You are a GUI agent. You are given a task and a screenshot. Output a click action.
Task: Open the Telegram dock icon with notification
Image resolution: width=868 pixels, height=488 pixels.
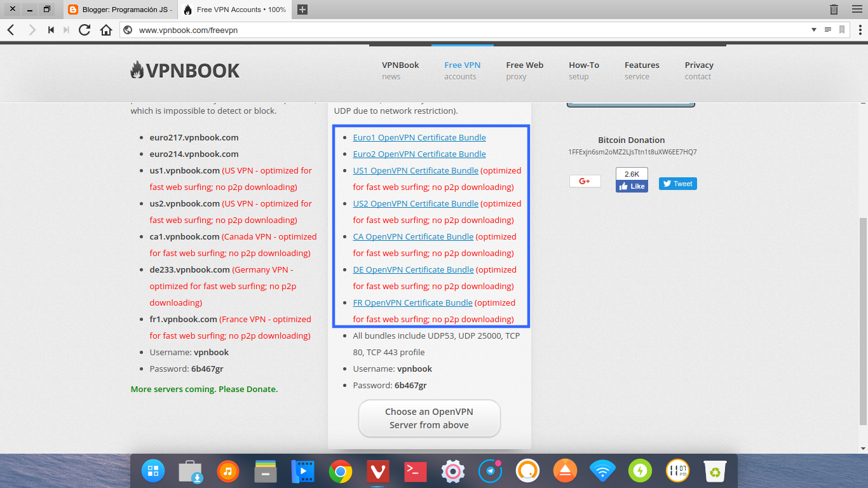[x=491, y=471]
